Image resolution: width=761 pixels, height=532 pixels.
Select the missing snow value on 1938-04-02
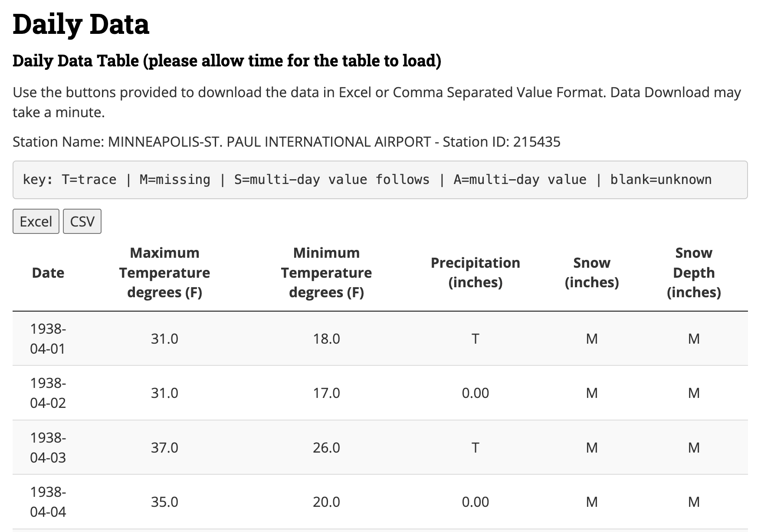(592, 393)
